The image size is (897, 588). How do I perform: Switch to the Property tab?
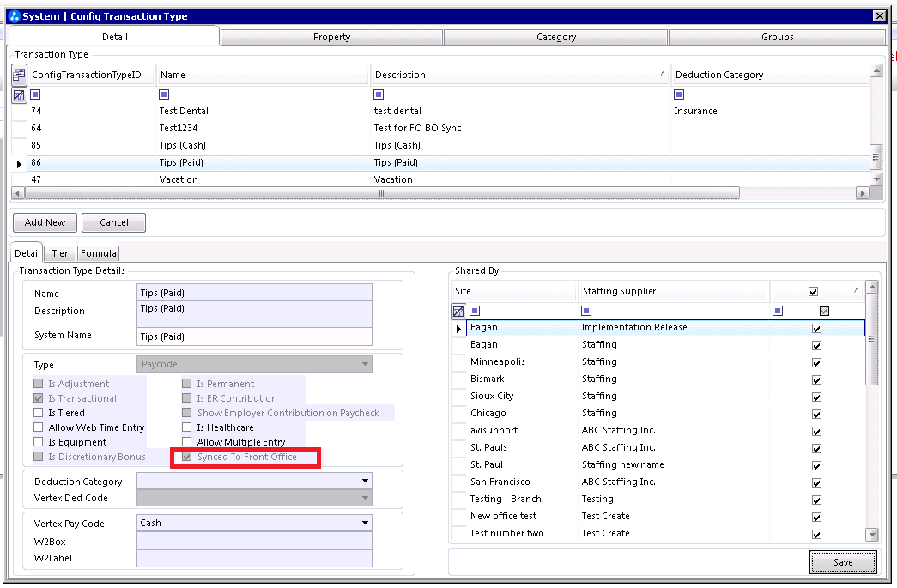[331, 37]
